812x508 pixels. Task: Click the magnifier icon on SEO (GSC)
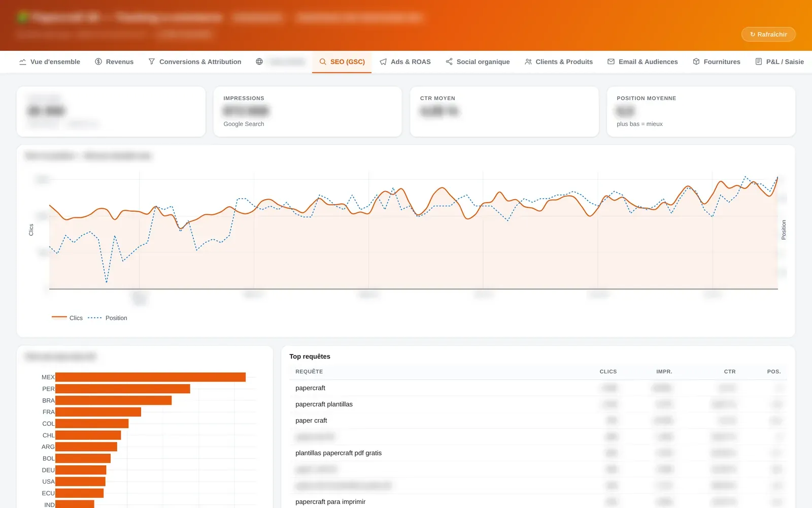[323, 62]
